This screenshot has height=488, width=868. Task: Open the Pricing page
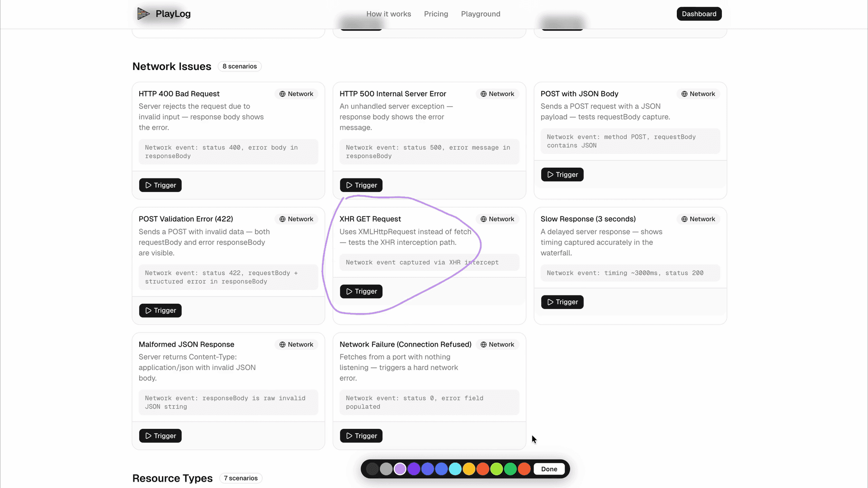[436, 14]
